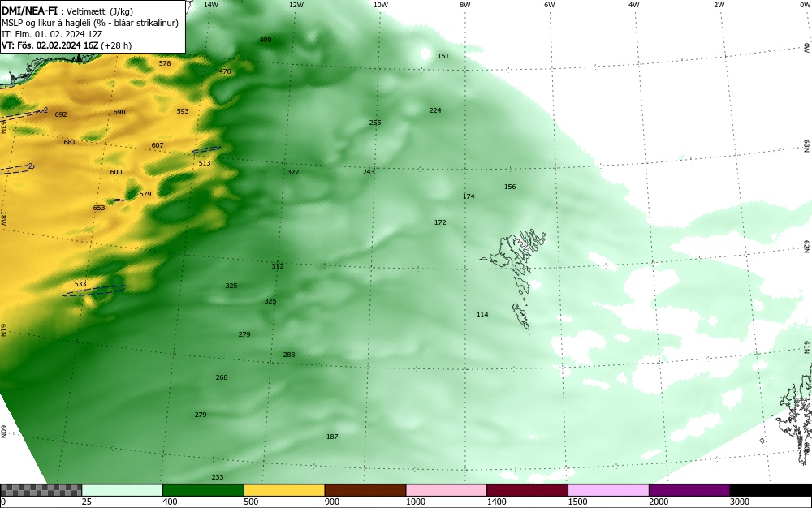The width and height of the screenshot is (812, 508).
Task: Click the 14W longitude label
Action: tap(211, 5)
